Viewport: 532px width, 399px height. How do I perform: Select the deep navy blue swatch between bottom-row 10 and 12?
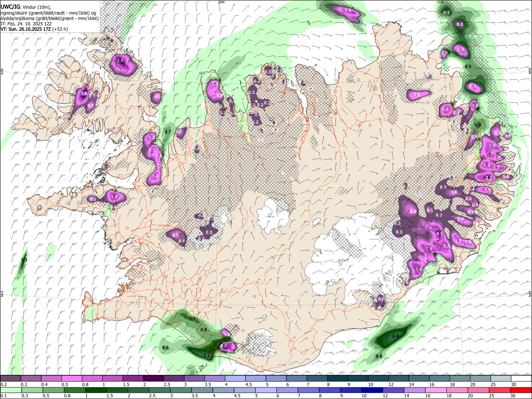point(371,390)
